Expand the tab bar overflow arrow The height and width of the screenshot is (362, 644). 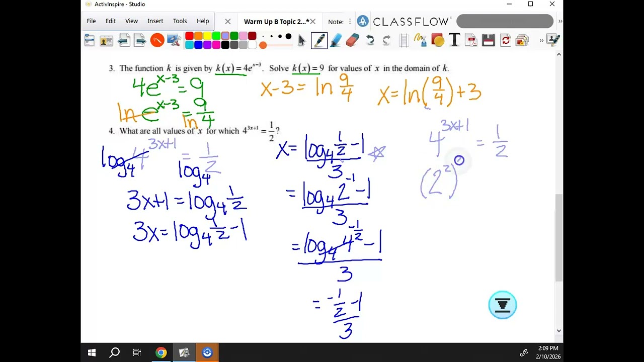[560, 21]
